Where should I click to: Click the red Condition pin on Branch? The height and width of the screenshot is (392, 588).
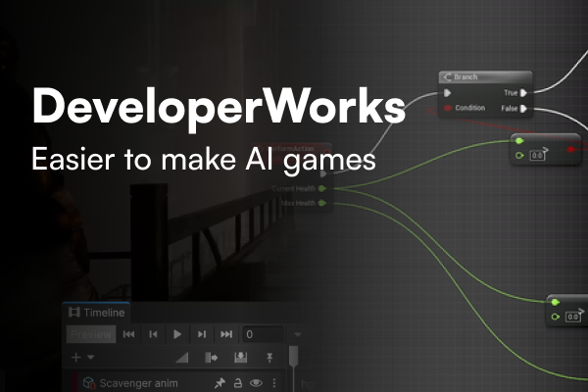[x=447, y=108]
